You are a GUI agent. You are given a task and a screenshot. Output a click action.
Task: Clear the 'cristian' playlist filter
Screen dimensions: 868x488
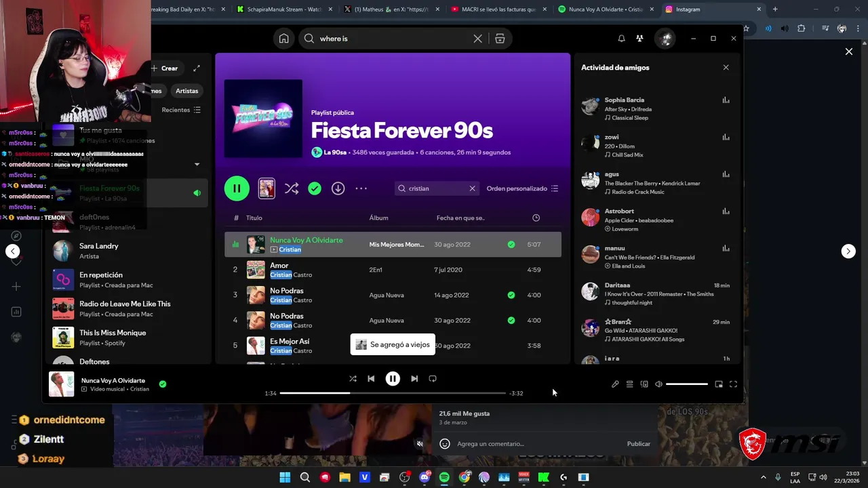click(472, 188)
